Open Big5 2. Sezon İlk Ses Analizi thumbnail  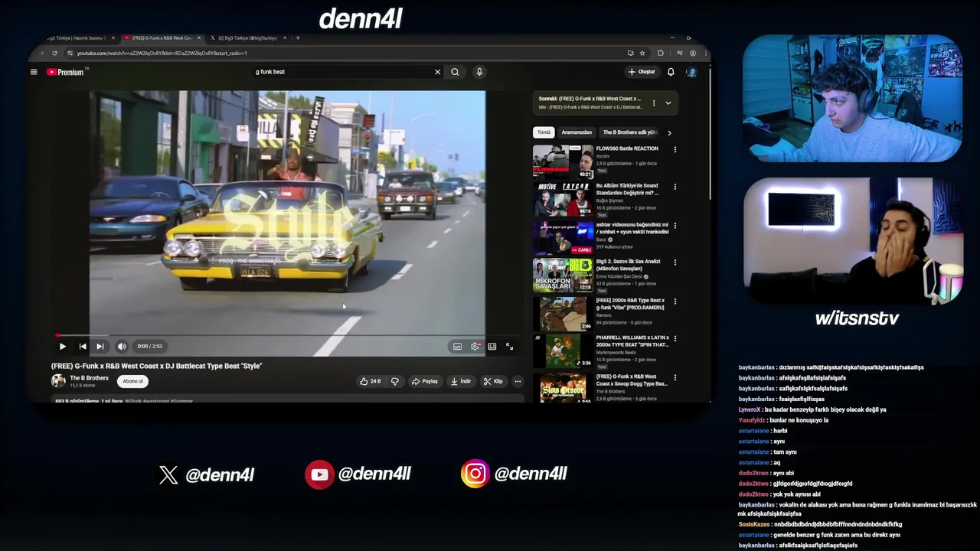[563, 275]
